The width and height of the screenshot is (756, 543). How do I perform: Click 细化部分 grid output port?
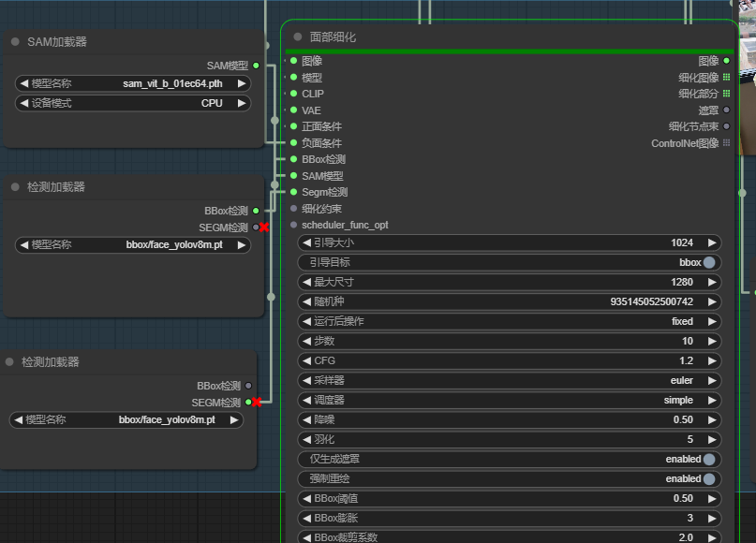pos(727,94)
